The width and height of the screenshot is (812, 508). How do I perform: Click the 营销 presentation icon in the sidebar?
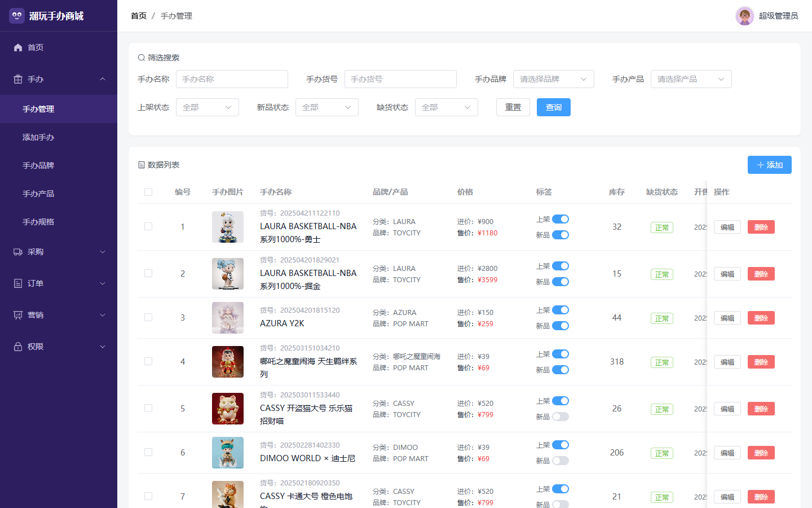tap(18, 315)
